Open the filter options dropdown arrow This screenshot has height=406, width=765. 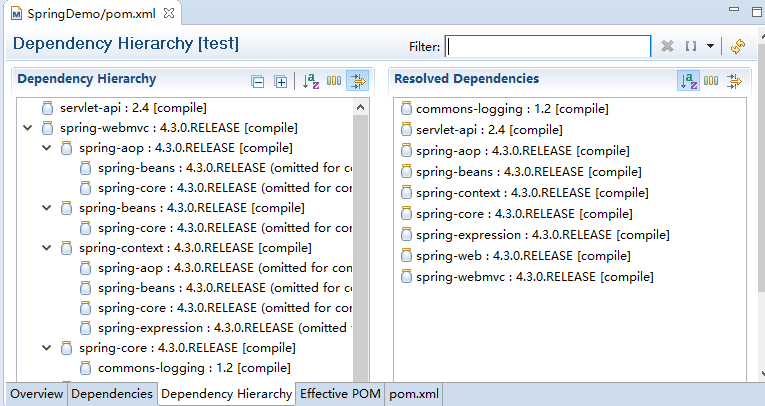pyautogui.click(x=710, y=46)
